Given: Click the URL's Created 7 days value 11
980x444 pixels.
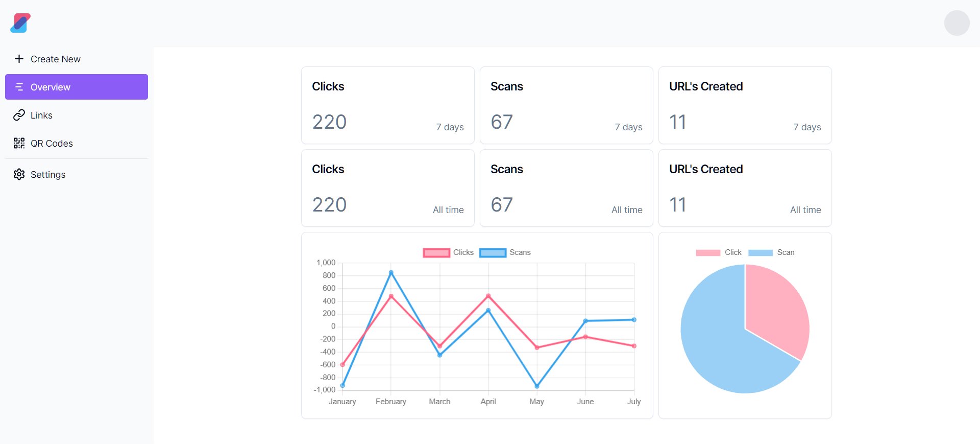Looking at the screenshot, I should [678, 122].
